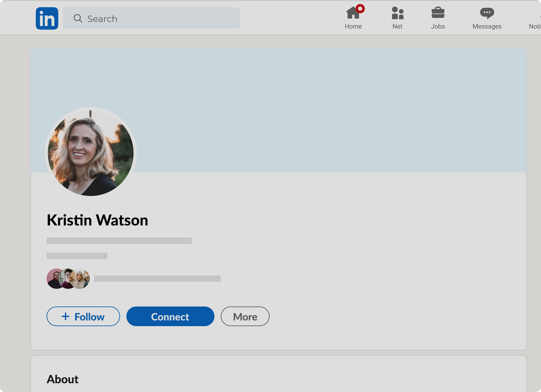The width and height of the screenshot is (541, 392).
Task: Open the mutual connections text link
Action: [157, 279]
